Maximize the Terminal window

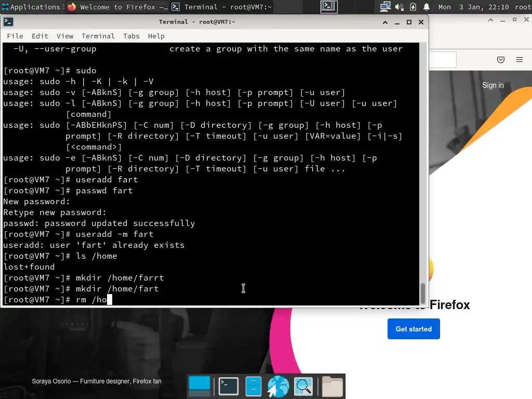[409, 22]
